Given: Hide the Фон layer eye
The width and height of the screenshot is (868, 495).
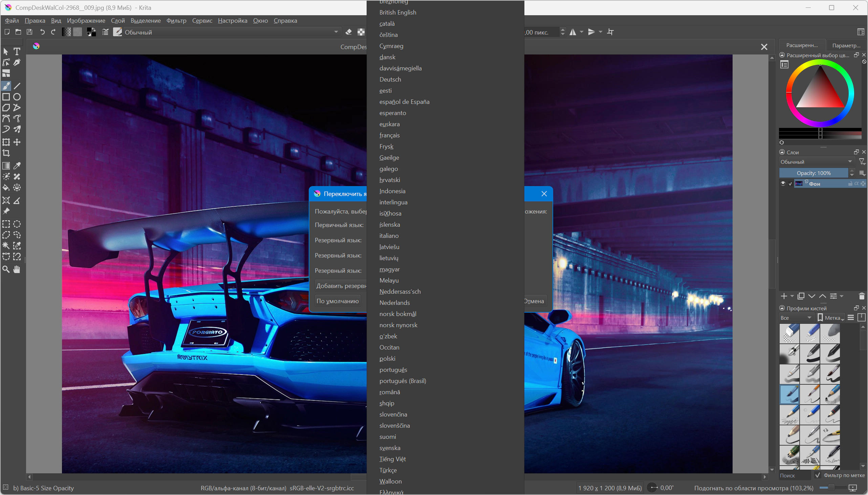Looking at the screenshot, I should (783, 184).
